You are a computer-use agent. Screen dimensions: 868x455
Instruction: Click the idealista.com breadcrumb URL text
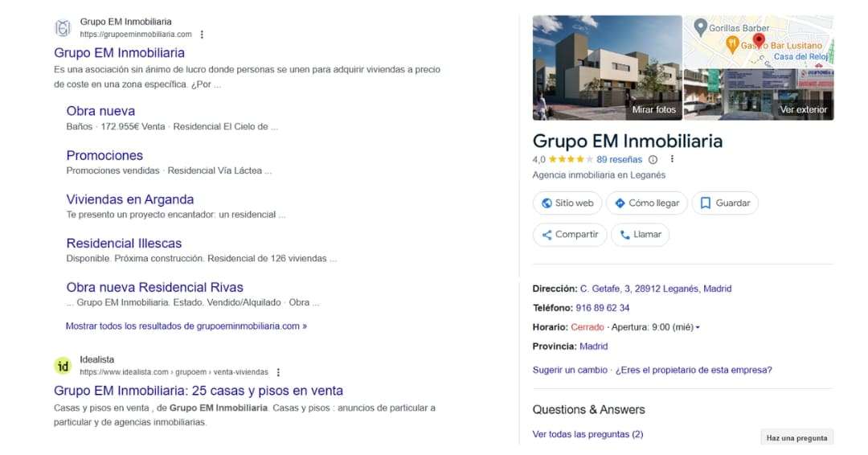click(x=174, y=372)
